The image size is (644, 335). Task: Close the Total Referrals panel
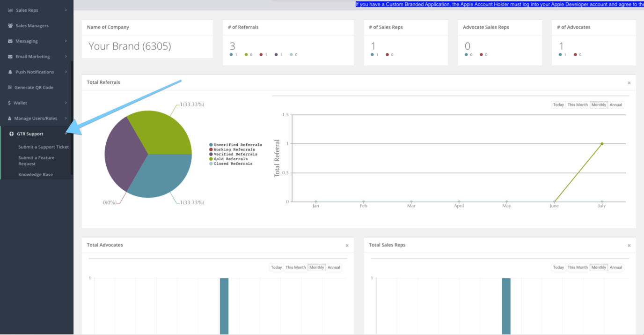tap(629, 83)
